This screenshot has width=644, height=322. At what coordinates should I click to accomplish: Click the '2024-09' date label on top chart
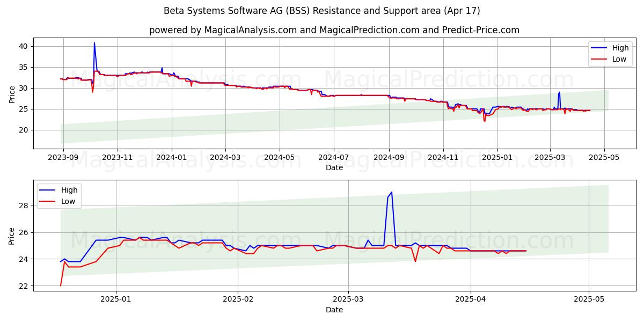click(x=389, y=158)
